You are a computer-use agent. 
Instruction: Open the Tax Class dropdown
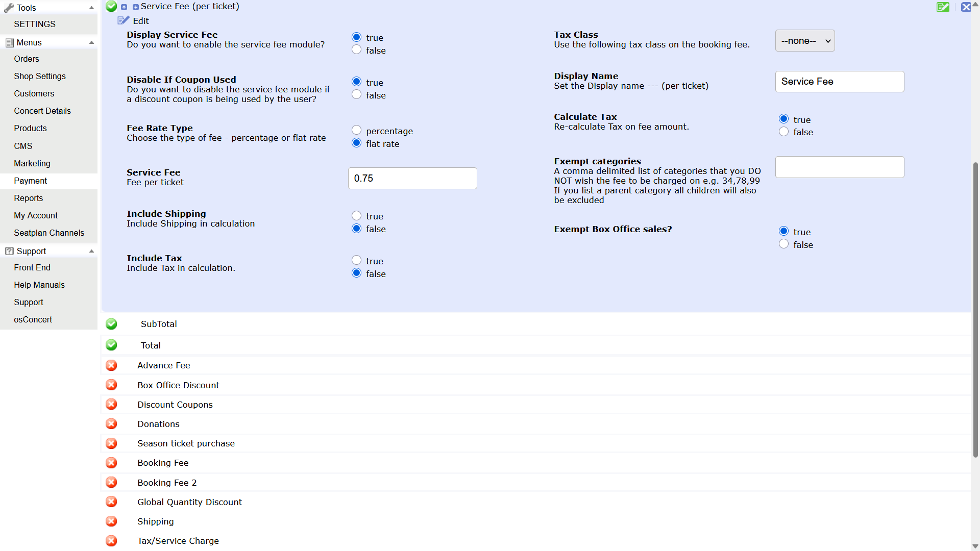(805, 41)
